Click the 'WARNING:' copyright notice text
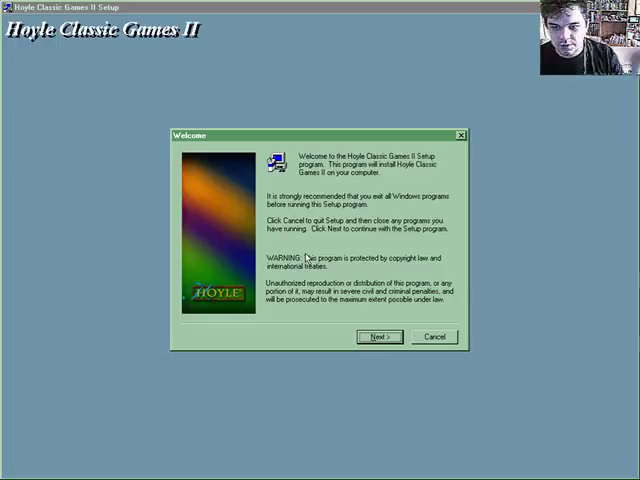 click(354, 262)
